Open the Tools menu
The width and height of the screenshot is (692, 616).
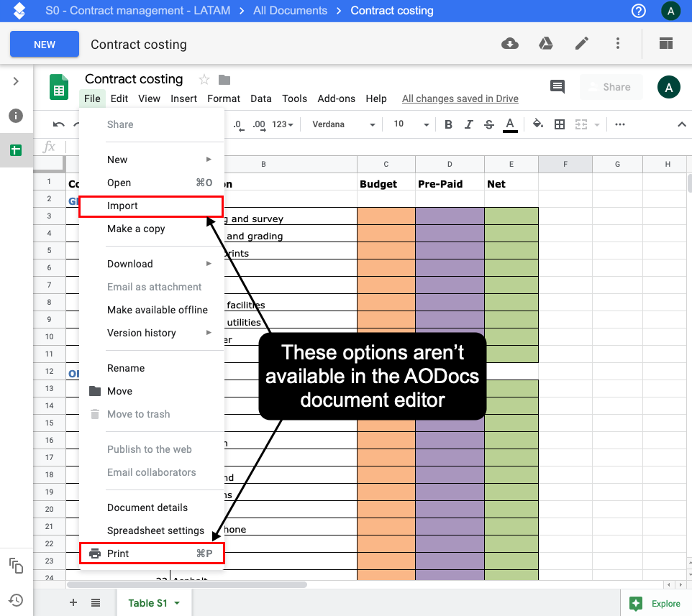[x=294, y=98]
